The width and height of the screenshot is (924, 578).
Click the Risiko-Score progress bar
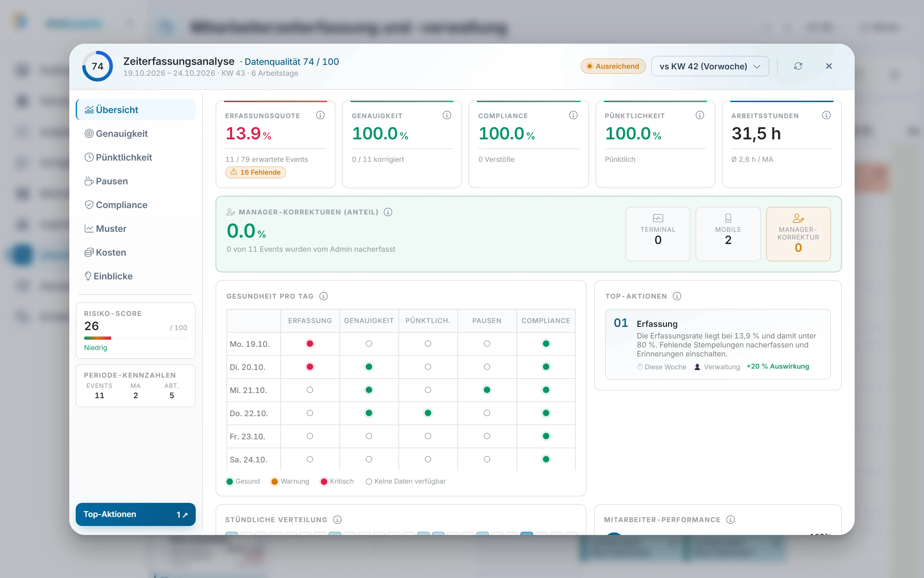[136, 338]
